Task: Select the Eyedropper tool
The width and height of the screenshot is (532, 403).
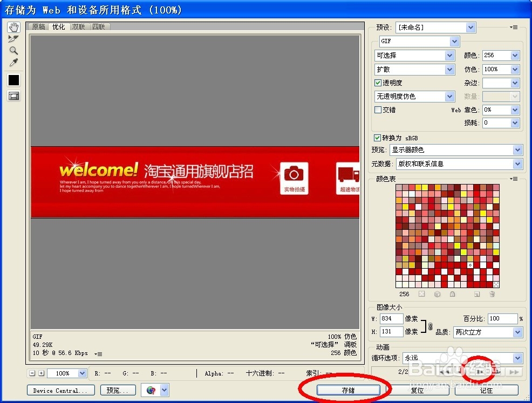Action: coord(13,63)
